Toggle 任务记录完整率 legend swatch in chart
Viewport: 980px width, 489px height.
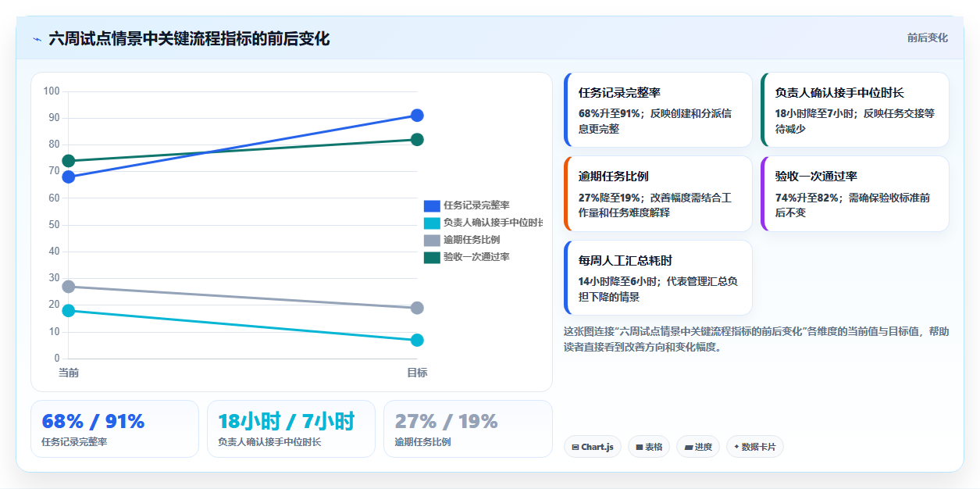point(432,205)
